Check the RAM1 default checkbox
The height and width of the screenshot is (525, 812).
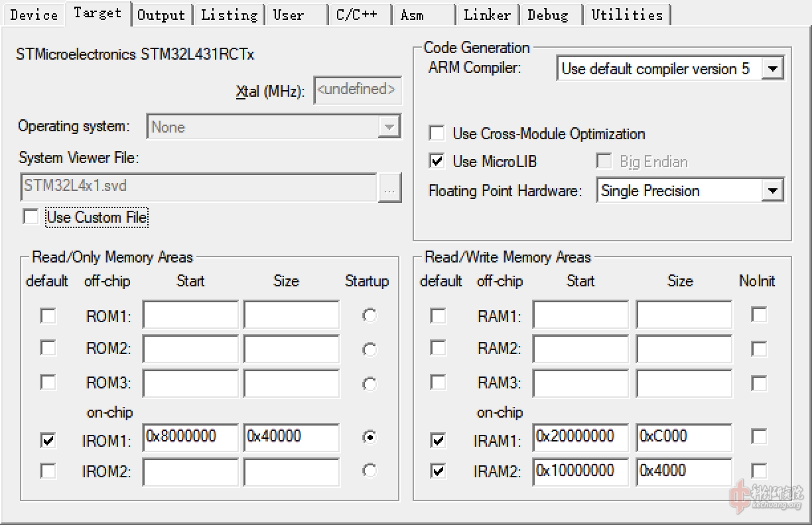pos(438,316)
